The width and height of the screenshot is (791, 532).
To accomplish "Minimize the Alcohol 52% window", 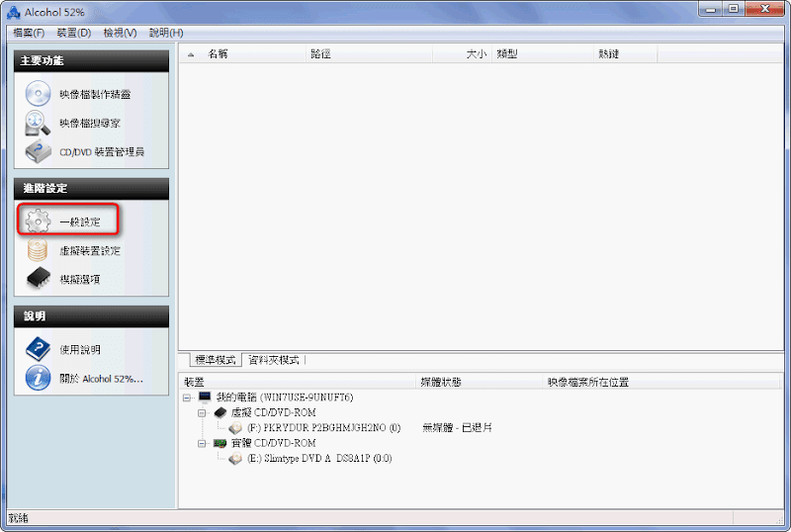I will (711, 9).
